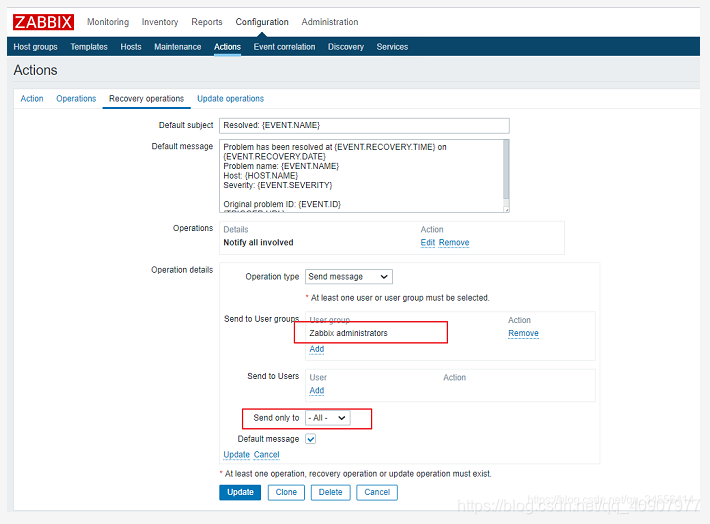This screenshot has height=524, width=710.
Task: Select the Zabbix administrators group text
Action: (348, 333)
